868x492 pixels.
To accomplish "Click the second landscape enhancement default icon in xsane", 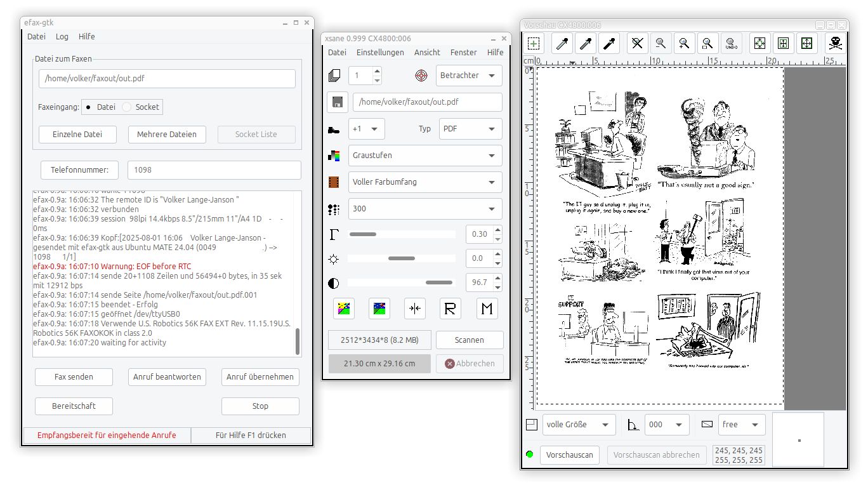I will [x=379, y=309].
